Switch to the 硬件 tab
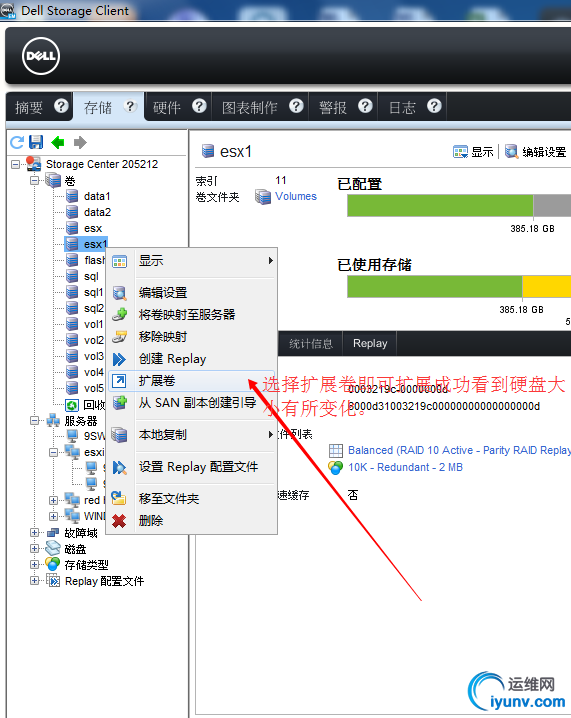This screenshot has height=718, width=571. pyautogui.click(x=179, y=107)
